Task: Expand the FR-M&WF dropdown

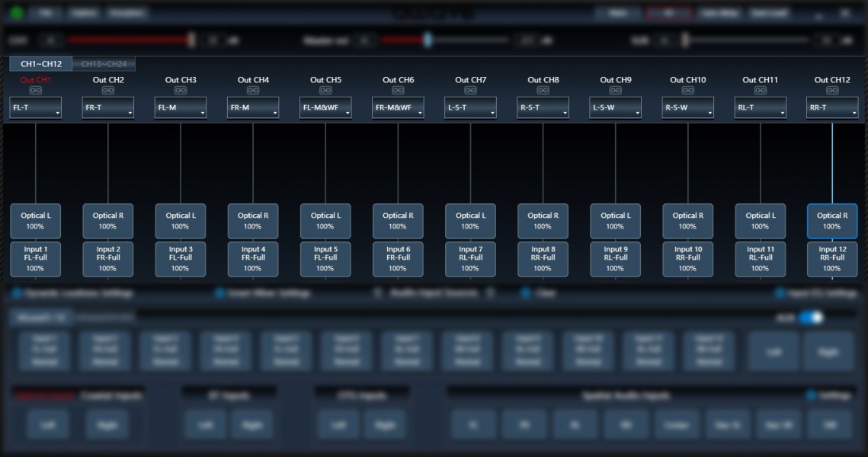Action: pos(398,107)
